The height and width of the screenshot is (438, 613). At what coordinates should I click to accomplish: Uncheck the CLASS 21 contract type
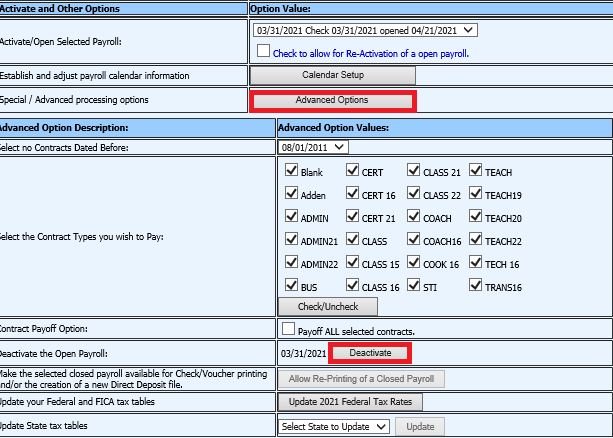click(x=414, y=171)
